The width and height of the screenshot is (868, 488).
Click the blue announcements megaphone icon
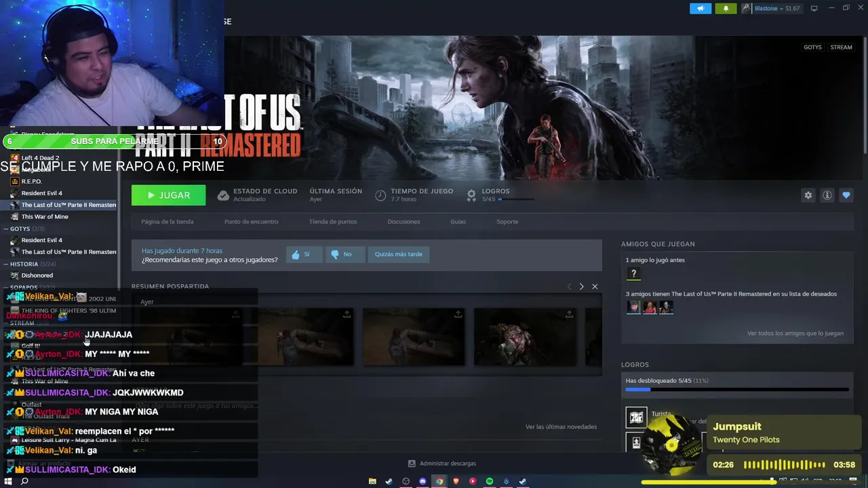click(x=701, y=8)
